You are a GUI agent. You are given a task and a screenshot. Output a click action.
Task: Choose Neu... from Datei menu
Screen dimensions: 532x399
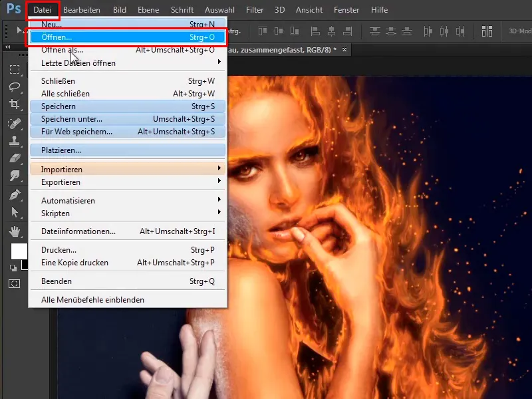click(128, 24)
